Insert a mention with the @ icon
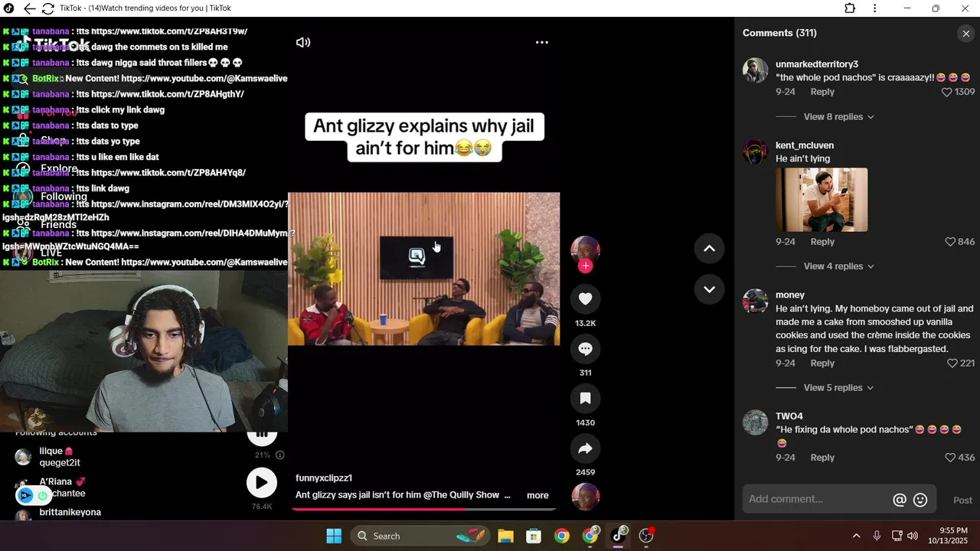Image resolution: width=980 pixels, height=551 pixels. coord(900,500)
